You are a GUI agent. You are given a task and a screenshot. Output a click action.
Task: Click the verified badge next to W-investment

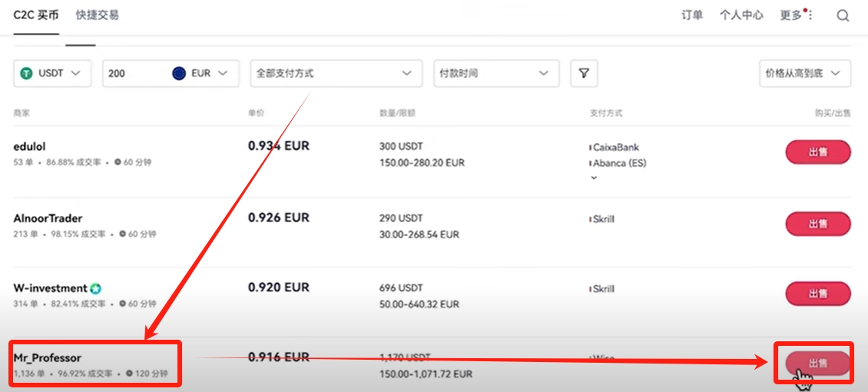[95, 288]
